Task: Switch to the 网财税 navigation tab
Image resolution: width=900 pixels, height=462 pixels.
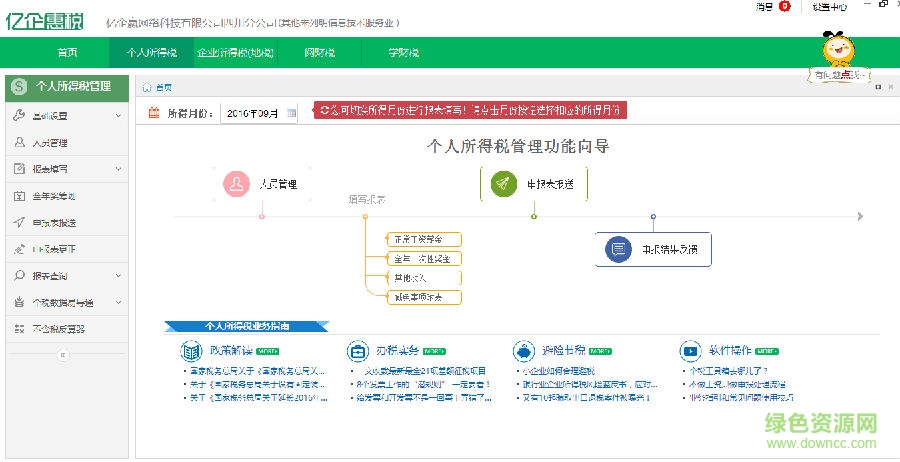Action: pos(319,52)
